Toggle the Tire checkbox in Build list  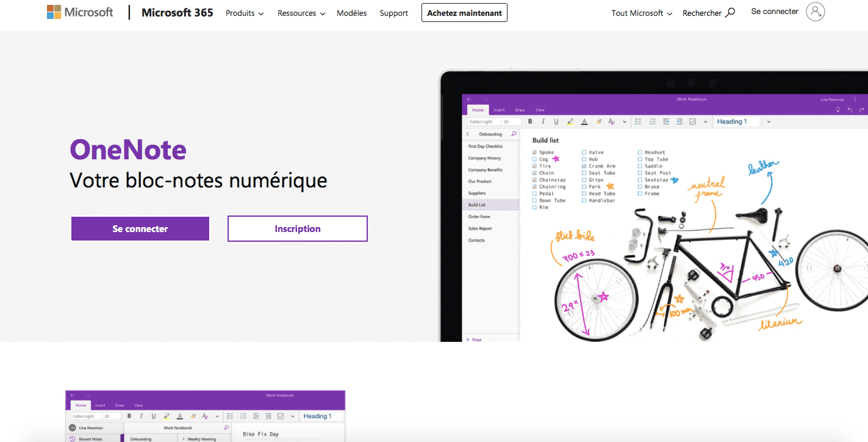(x=534, y=166)
